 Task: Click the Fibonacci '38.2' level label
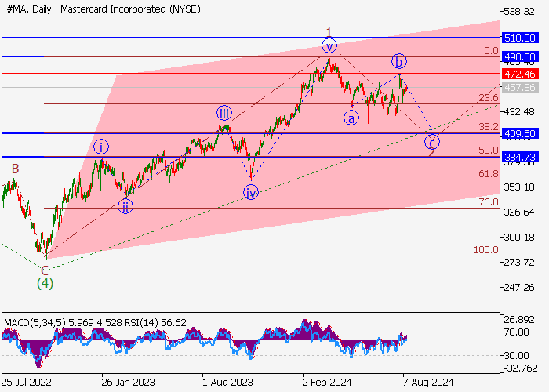(x=489, y=127)
